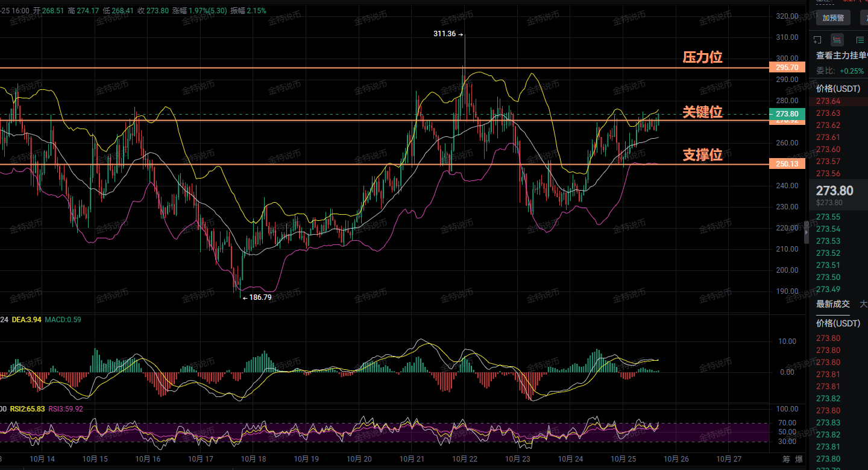The height and width of the screenshot is (470, 868).
Task: Click the 250.13 support price label
Action: [787, 164]
